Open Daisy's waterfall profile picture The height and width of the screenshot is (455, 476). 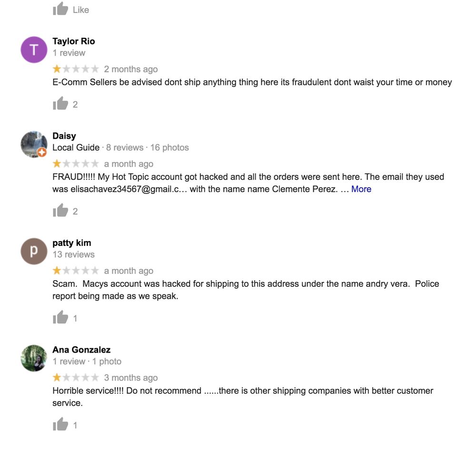pyautogui.click(x=34, y=144)
